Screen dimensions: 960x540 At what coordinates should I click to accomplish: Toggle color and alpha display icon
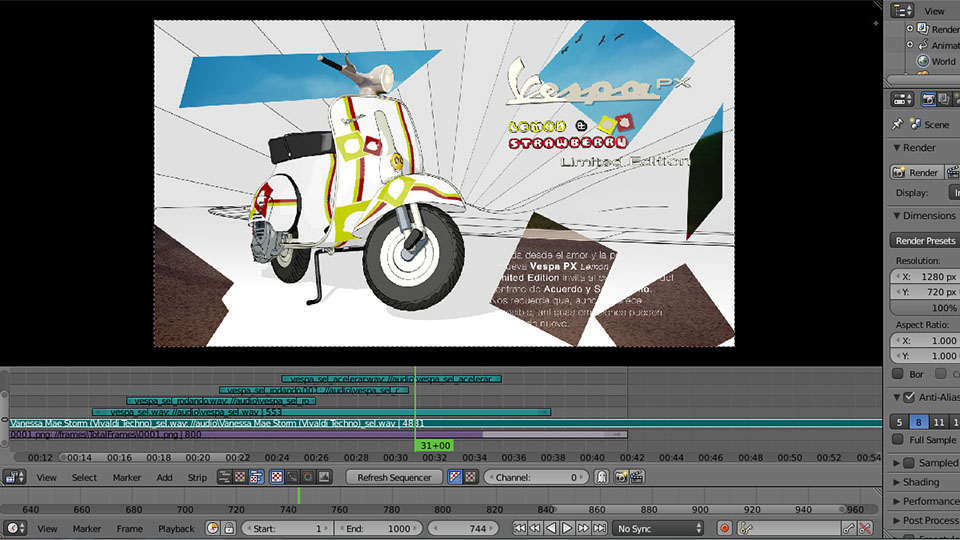pyautogui.click(x=455, y=477)
